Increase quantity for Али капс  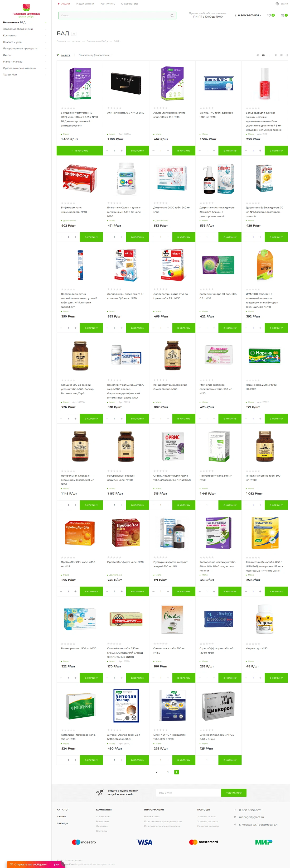coord(122,151)
